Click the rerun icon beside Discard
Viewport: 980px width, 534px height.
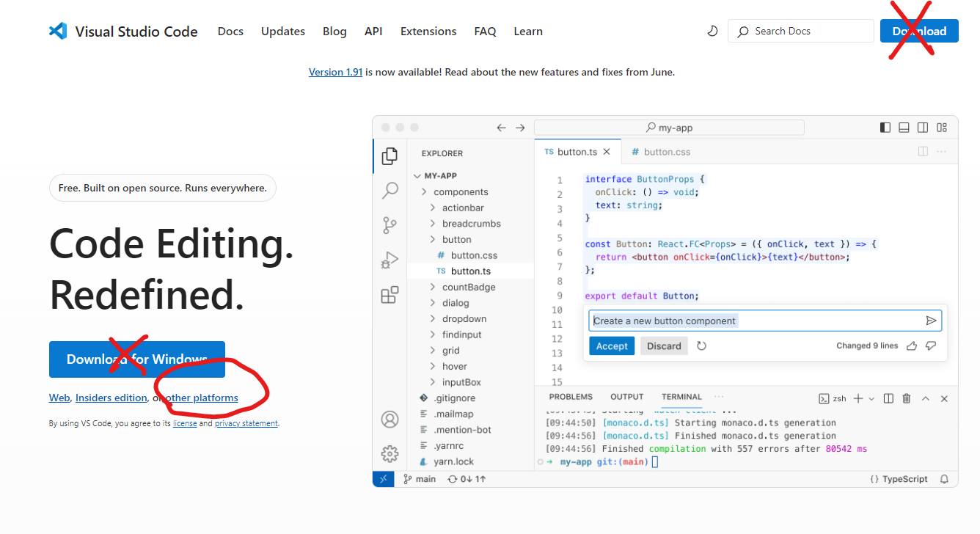701,345
